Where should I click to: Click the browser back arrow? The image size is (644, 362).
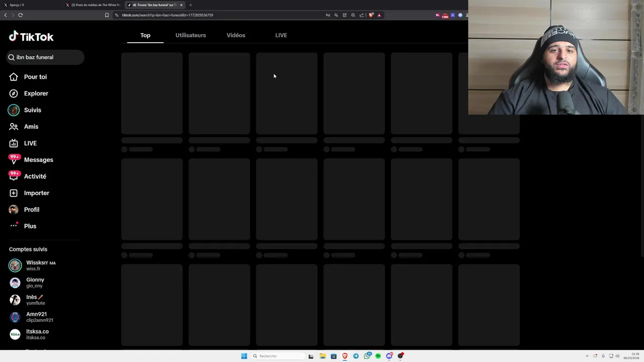coord(6,15)
